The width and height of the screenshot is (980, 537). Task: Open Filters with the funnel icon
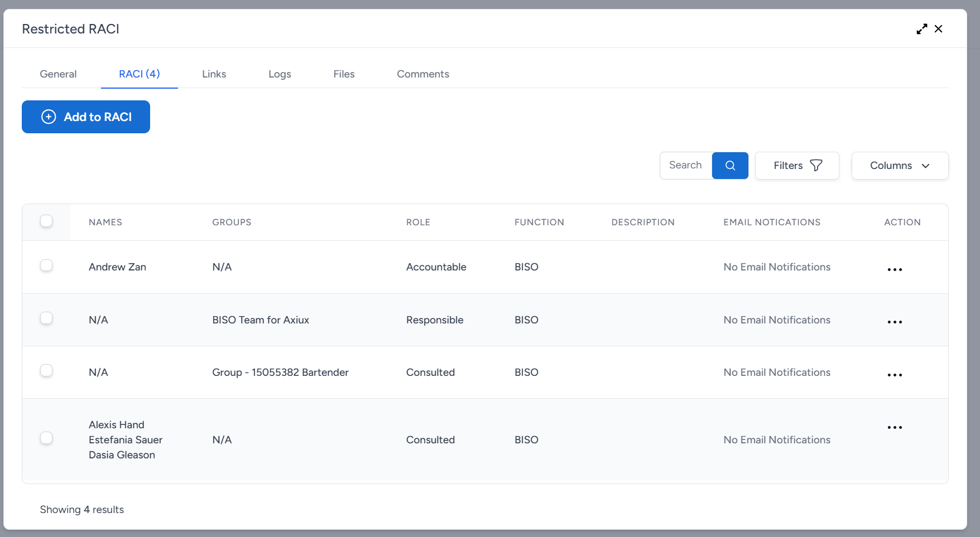click(796, 166)
